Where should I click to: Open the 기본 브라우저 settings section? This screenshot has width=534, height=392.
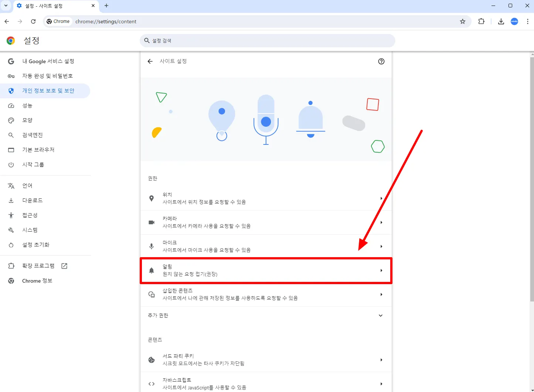coord(45,150)
